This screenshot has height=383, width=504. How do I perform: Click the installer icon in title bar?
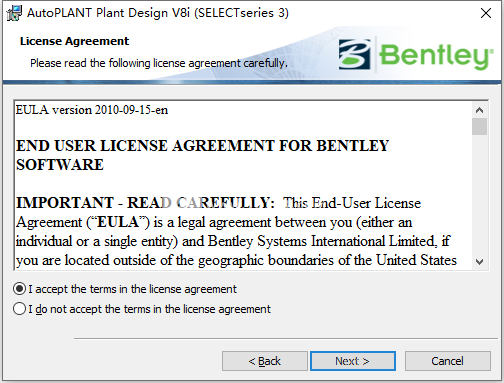[x=14, y=13]
